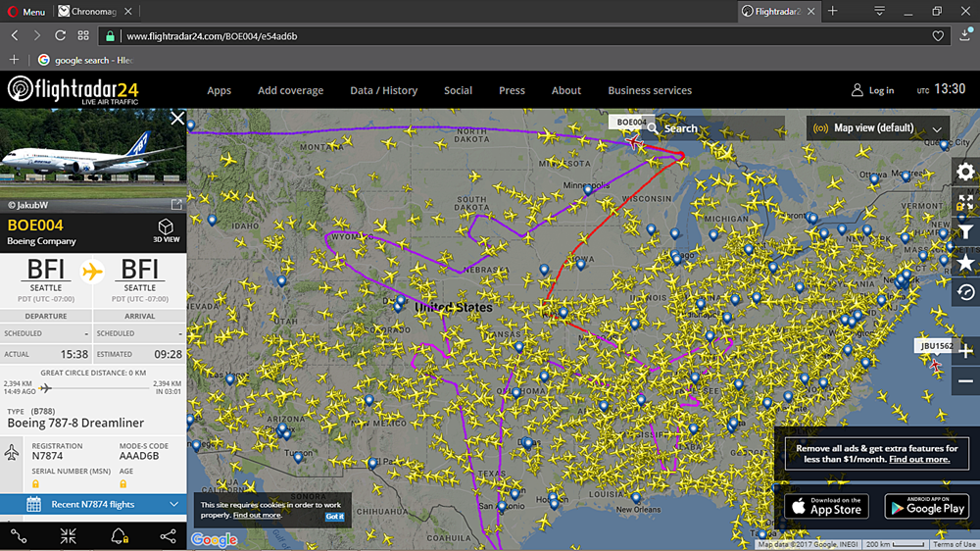
Task: Toggle fullscreen map mode
Action: tap(965, 202)
